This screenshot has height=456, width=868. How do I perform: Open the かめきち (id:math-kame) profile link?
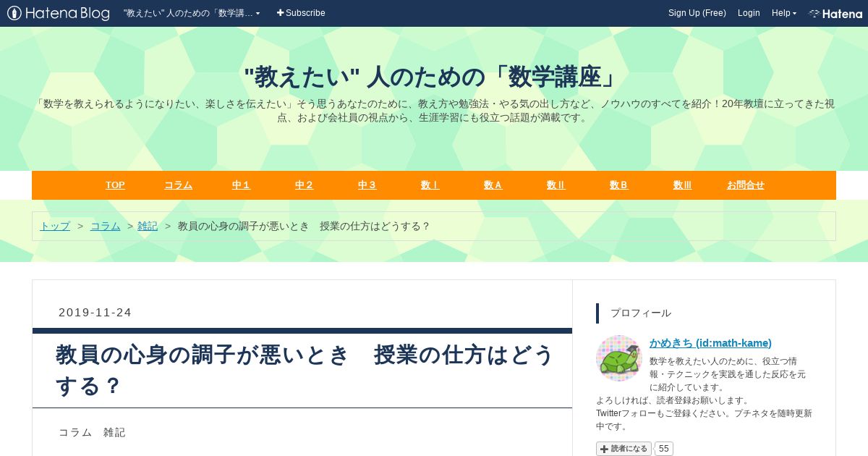[x=710, y=343]
